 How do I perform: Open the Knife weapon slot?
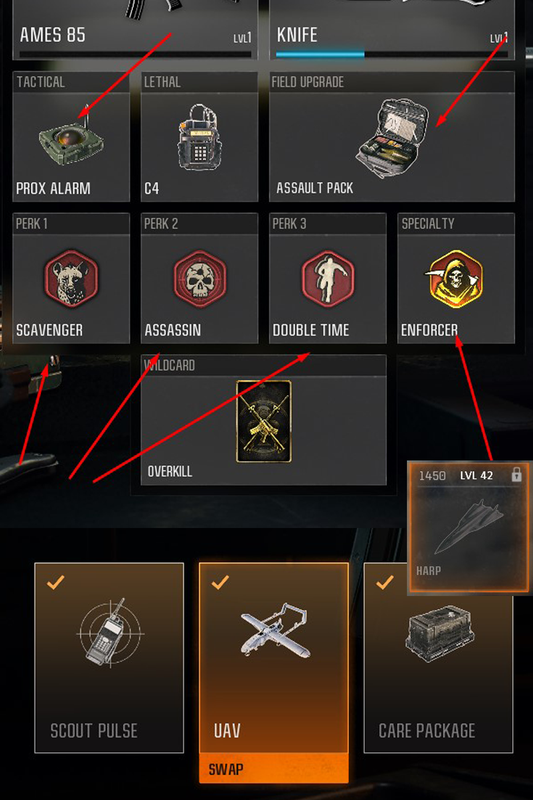pyautogui.click(x=392, y=30)
